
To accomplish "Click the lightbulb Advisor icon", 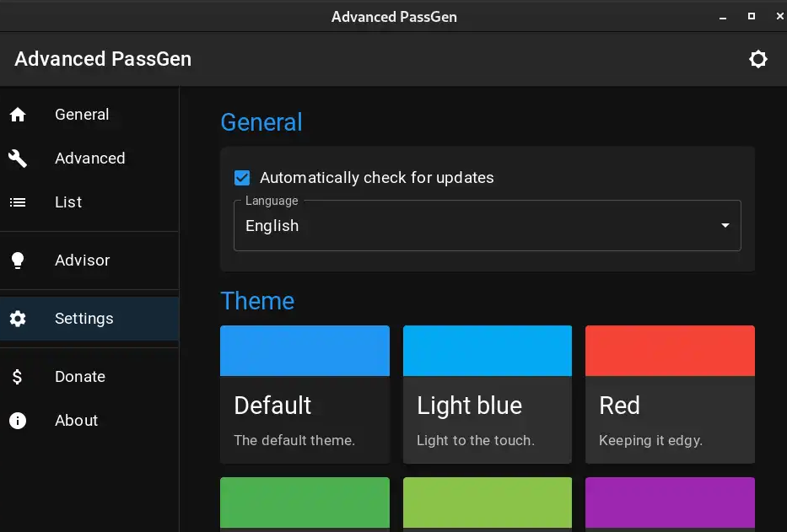I will point(18,261).
